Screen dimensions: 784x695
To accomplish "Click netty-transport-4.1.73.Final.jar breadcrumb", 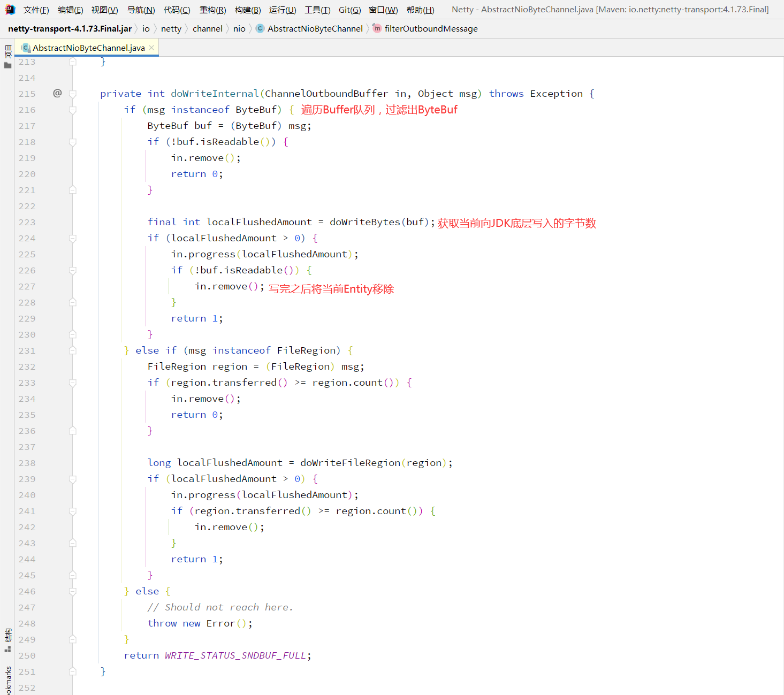I will pyautogui.click(x=70, y=28).
